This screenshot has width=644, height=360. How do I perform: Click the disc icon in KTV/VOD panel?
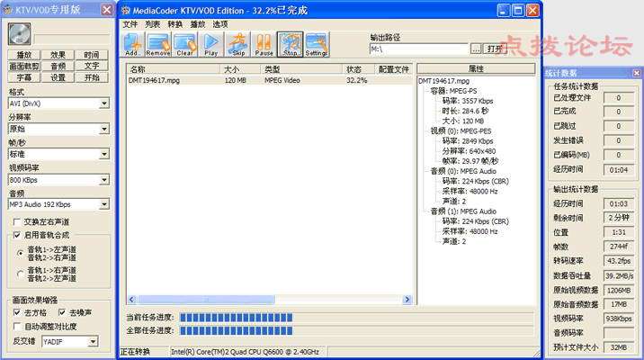coord(19,34)
